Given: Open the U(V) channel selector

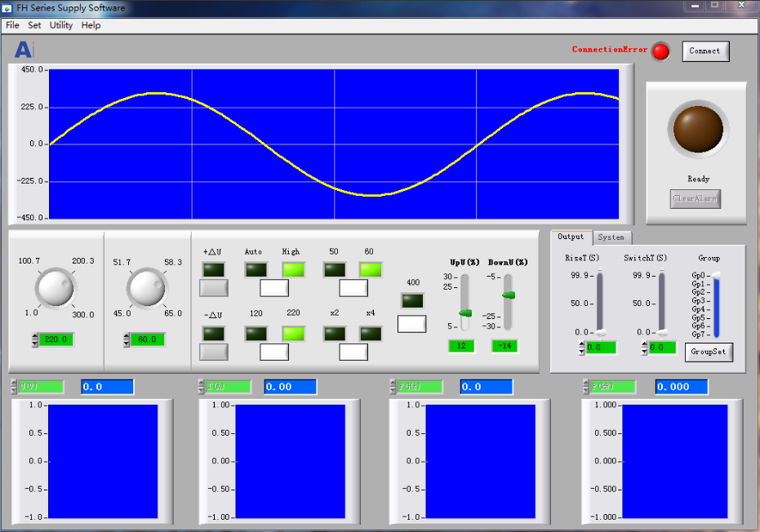Looking at the screenshot, I should [41, 387].
